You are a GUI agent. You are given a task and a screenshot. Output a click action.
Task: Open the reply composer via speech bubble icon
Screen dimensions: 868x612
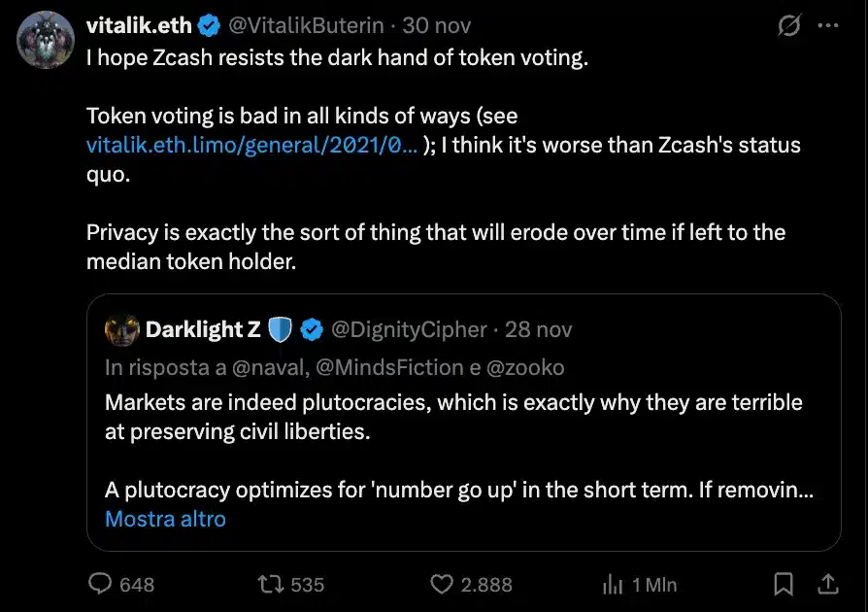(100, 584)
